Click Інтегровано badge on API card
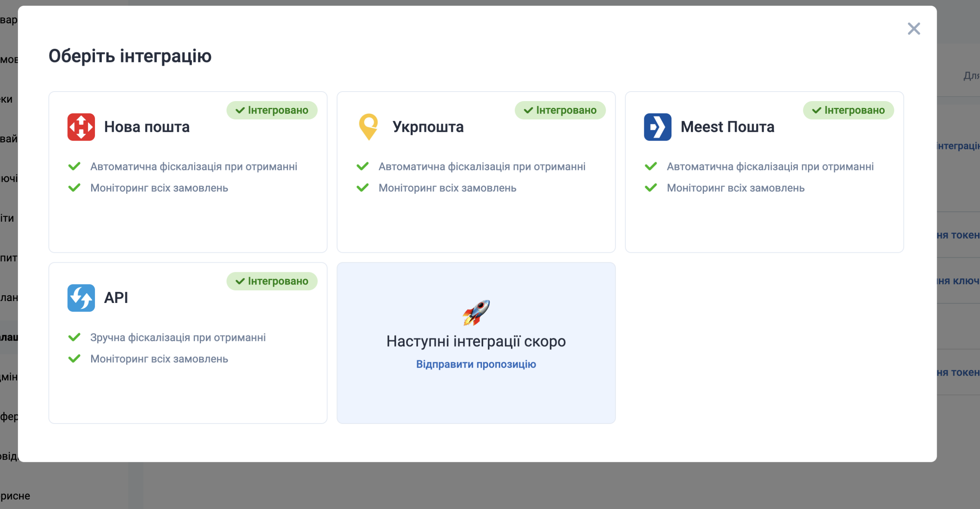This screenshot has height=509, width=980. click(272, 281)
